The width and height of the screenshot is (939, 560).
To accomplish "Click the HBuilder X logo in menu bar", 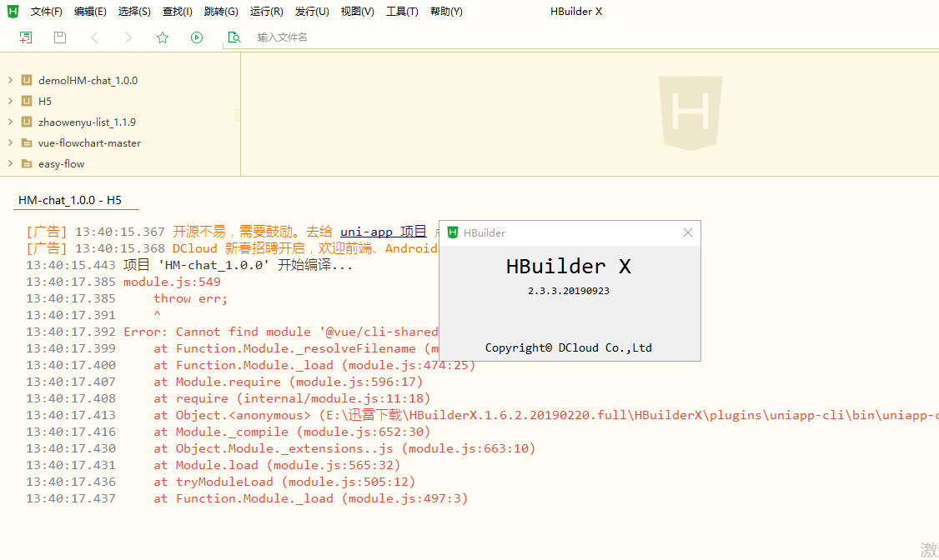I will coord(13,12).
